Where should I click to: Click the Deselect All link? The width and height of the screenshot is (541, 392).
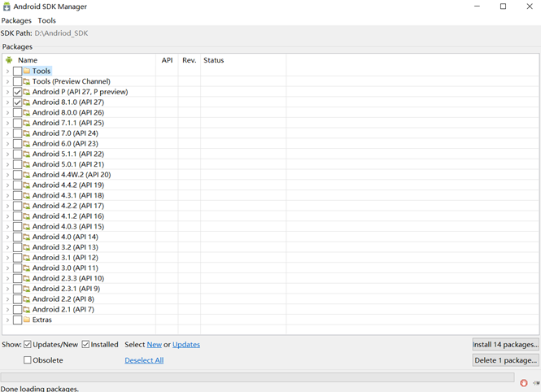click(144, 360)
